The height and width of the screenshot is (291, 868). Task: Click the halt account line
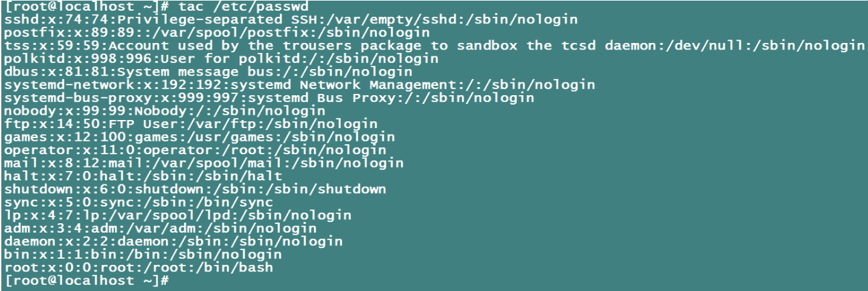point(143,176)
